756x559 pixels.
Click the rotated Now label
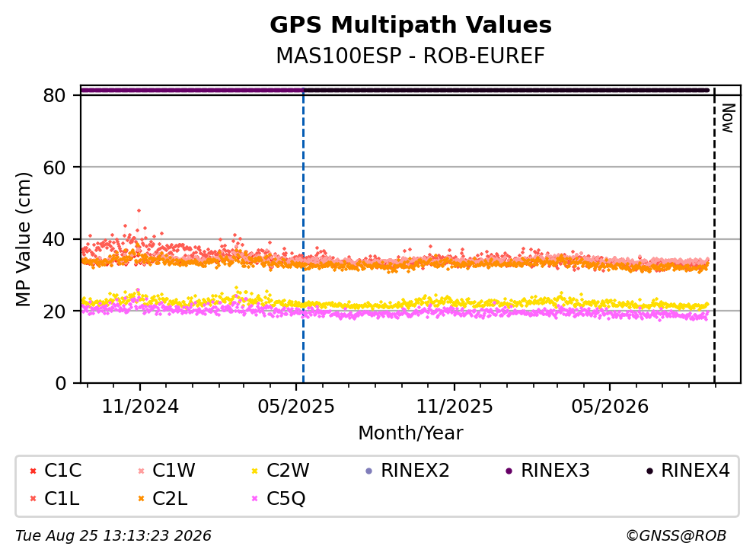tap(728, 118)
